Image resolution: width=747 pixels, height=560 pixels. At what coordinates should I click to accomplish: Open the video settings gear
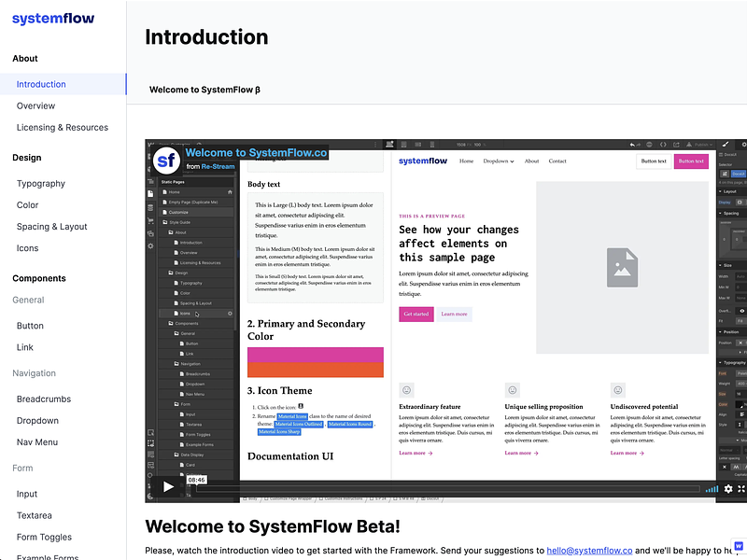(728, 488)
